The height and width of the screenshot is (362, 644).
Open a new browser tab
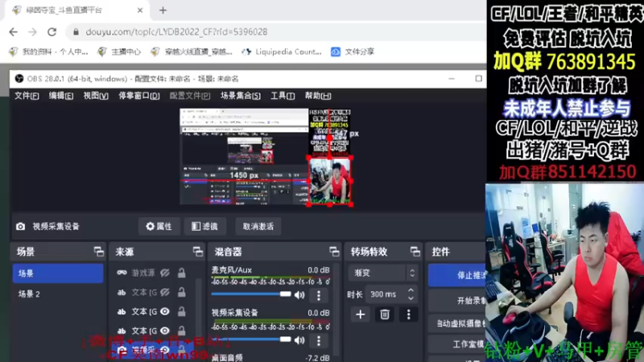coord(163,10)
